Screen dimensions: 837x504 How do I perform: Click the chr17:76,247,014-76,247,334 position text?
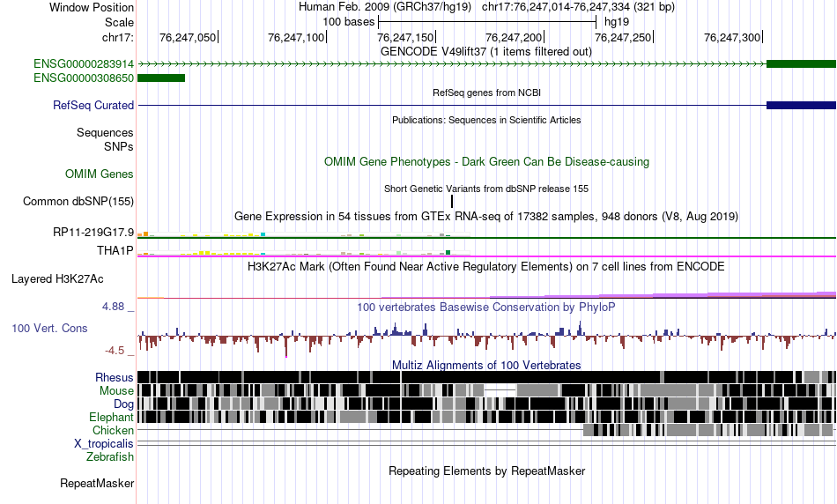[578, 7]
